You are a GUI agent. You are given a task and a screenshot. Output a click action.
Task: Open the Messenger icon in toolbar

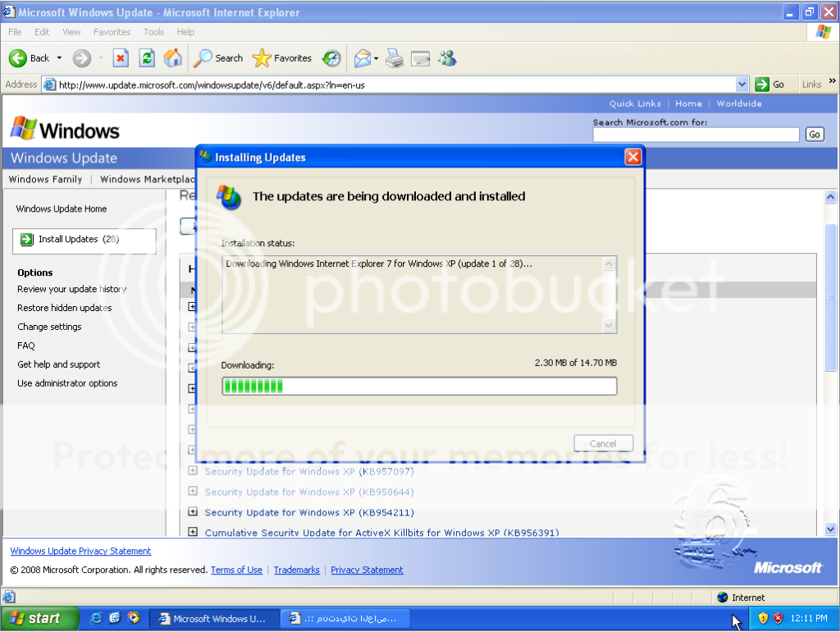(447, 58)
